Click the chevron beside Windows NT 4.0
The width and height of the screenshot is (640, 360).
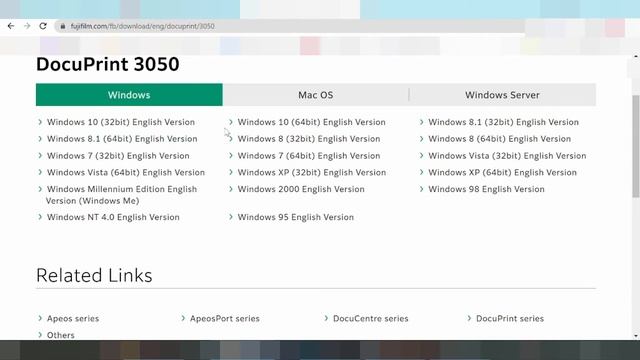coord(40,217)
